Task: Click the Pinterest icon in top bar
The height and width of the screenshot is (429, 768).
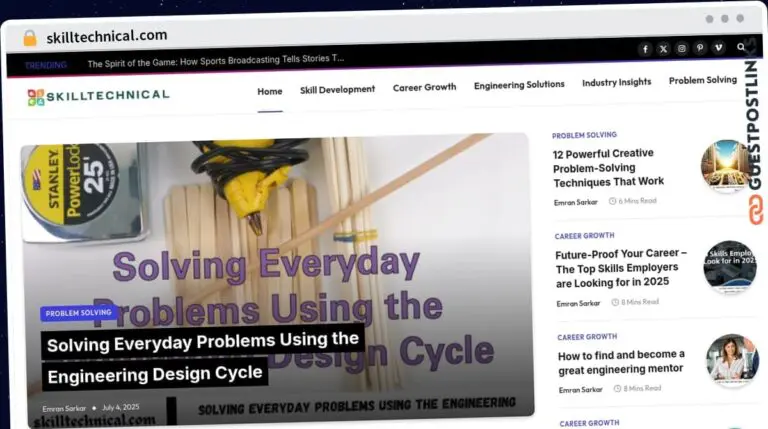Action: (700, 48)
